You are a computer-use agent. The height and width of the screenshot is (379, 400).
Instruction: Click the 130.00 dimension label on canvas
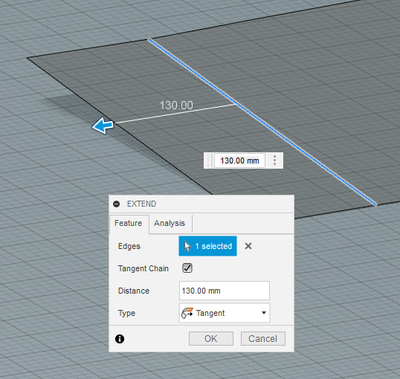pyautogui.click(x=176, y=105)
